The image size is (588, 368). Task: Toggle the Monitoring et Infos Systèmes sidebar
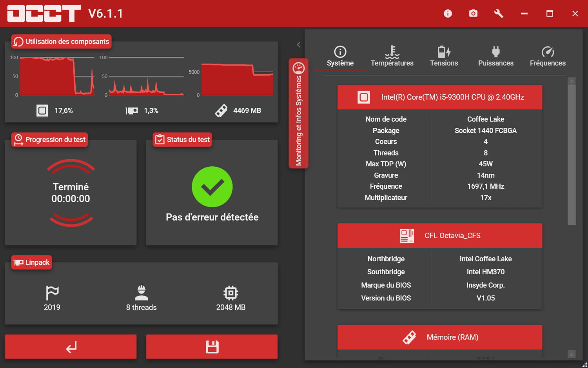coord(299,114)
